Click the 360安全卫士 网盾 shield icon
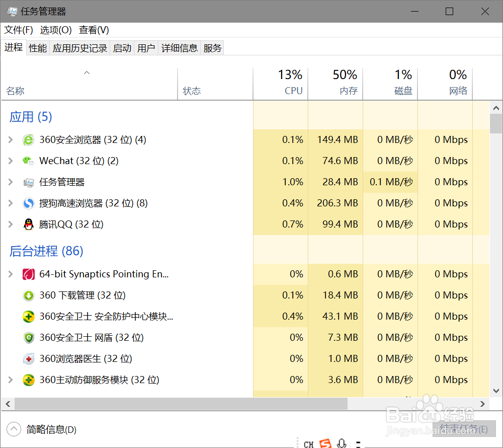The height and width of the screenshot is (448, 503). click(28, 338)
